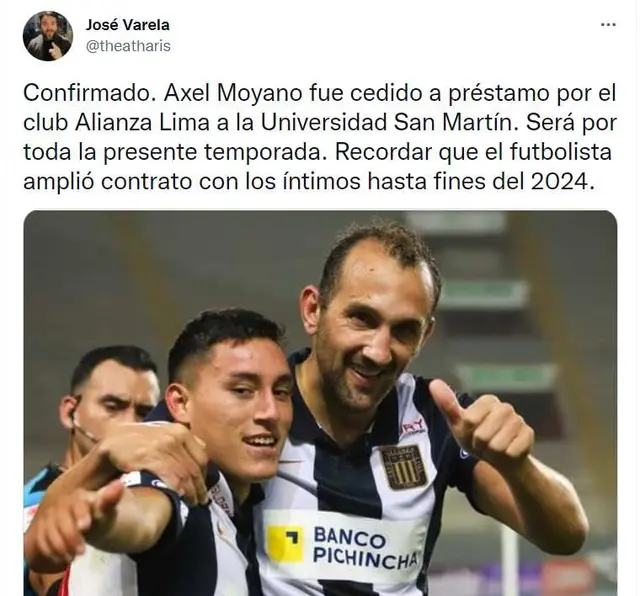Click "Alianza Lima" in the tweet text

click(x=142, y=122)
